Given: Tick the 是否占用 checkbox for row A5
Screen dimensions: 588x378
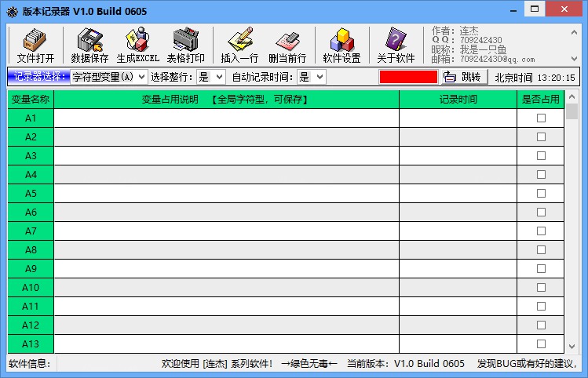Looking at the screenshot, I should click(x=541, y=193).
